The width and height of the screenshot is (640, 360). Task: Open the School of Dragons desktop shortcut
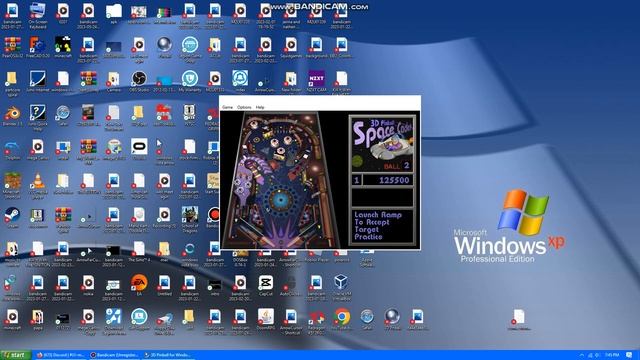click(190, 219)
